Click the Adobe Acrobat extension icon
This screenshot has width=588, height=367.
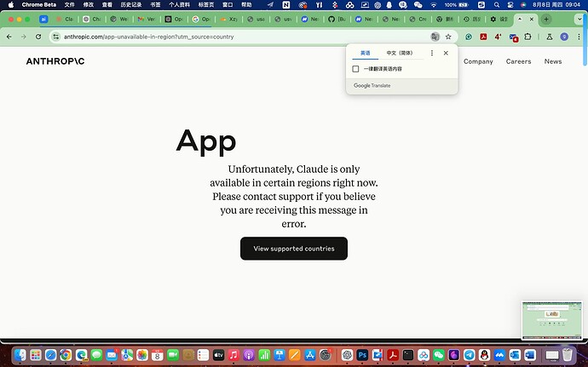483,37
